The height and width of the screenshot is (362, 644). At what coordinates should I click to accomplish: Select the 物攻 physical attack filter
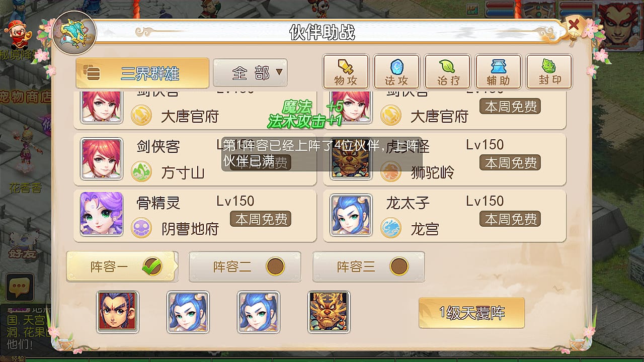point(346,72)
